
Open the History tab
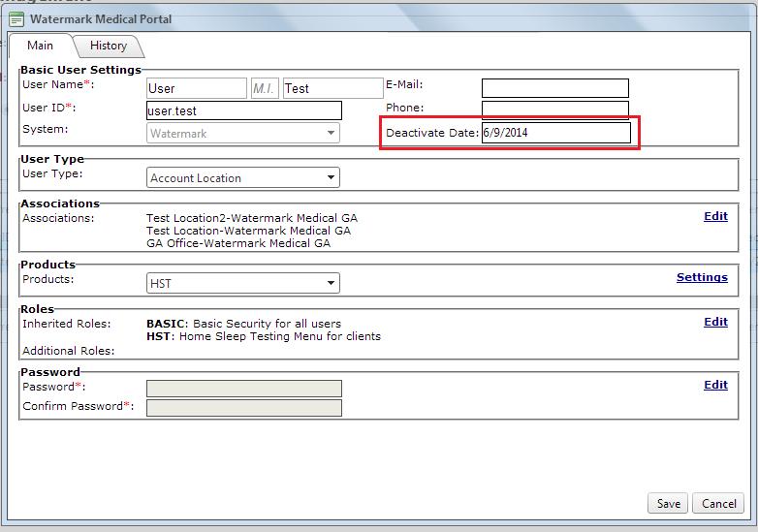[x=109, y=46]
